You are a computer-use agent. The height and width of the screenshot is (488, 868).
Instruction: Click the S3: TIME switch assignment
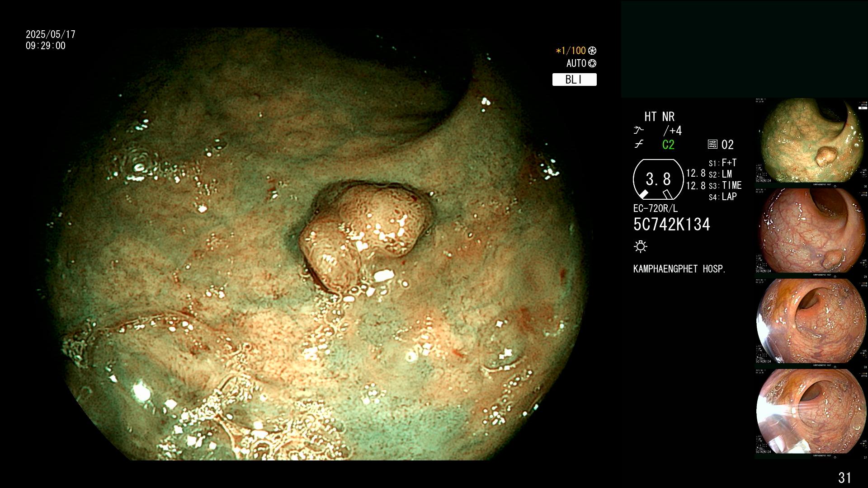click(x=725, y=186)
